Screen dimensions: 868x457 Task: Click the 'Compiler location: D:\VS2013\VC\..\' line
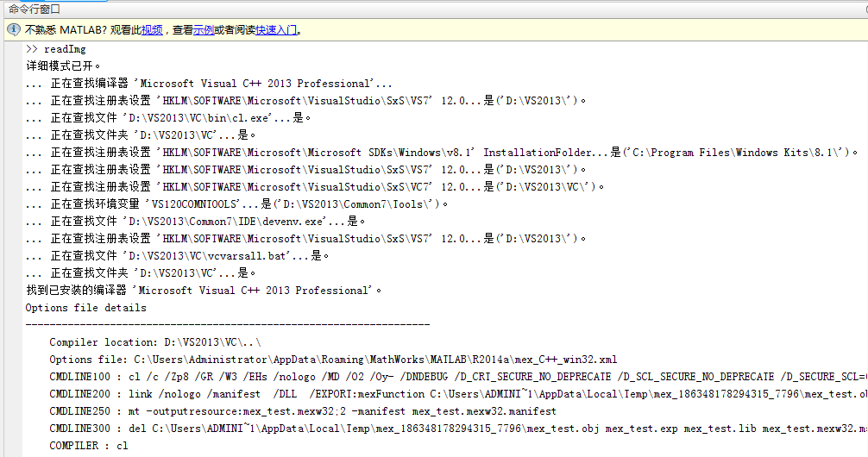pos(155,342)
